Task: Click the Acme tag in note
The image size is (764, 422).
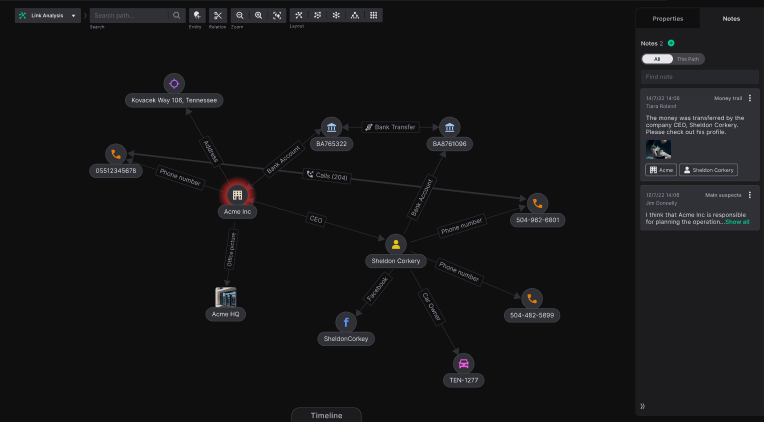Action: point(661,170)
